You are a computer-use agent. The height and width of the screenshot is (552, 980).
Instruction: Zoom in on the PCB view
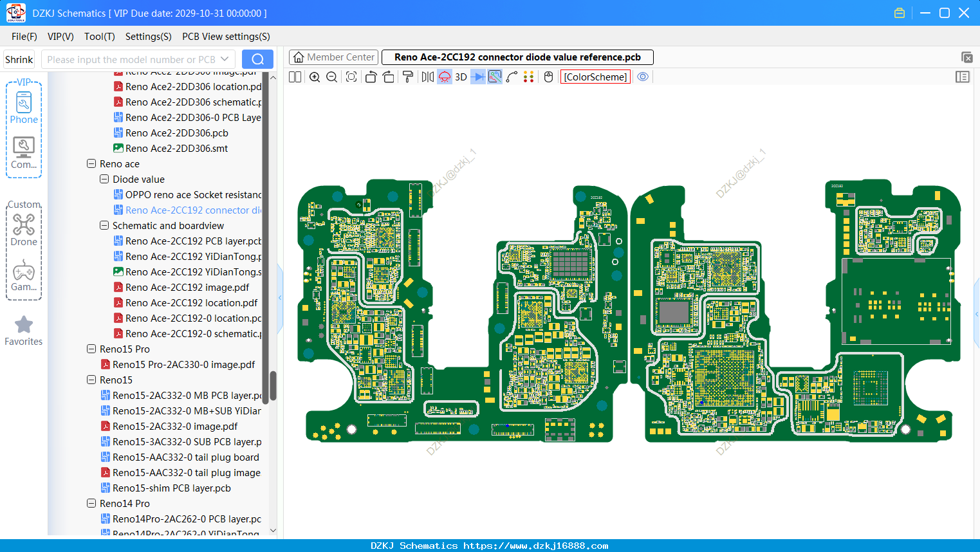tap(315, 77)
